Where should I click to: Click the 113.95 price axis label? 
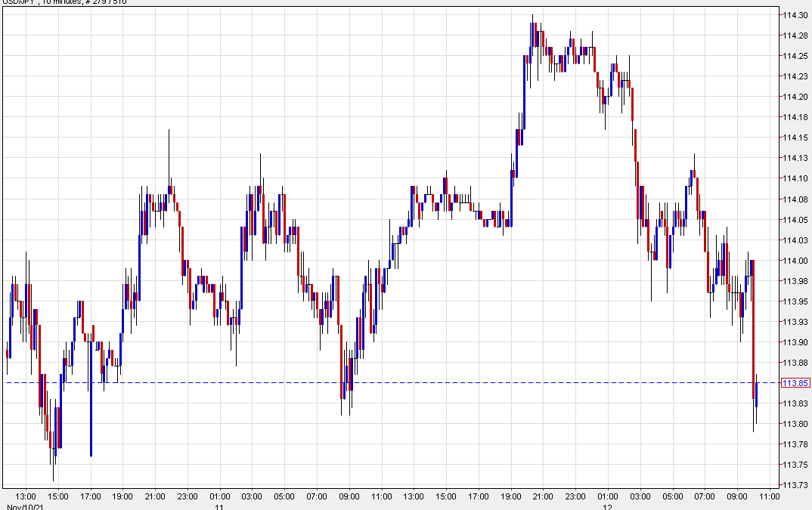click(x=795, y=301)
